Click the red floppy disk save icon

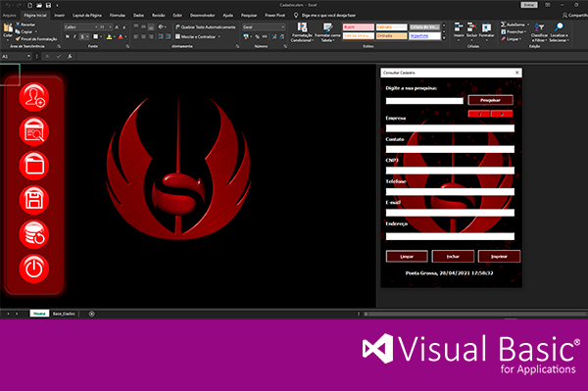click(34, 200)
